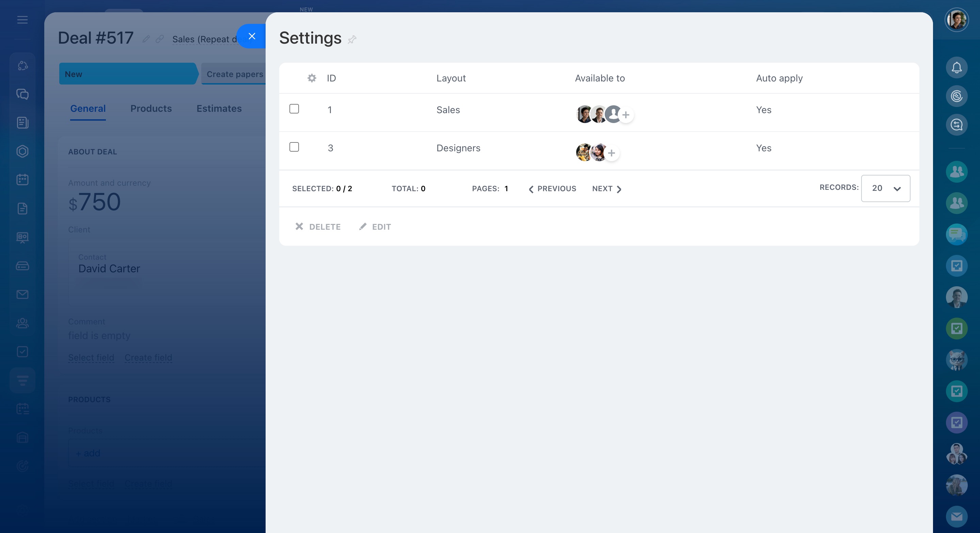Sort by the Layout column header
This screenshot has width=980, height=533.
click(451, 78)
